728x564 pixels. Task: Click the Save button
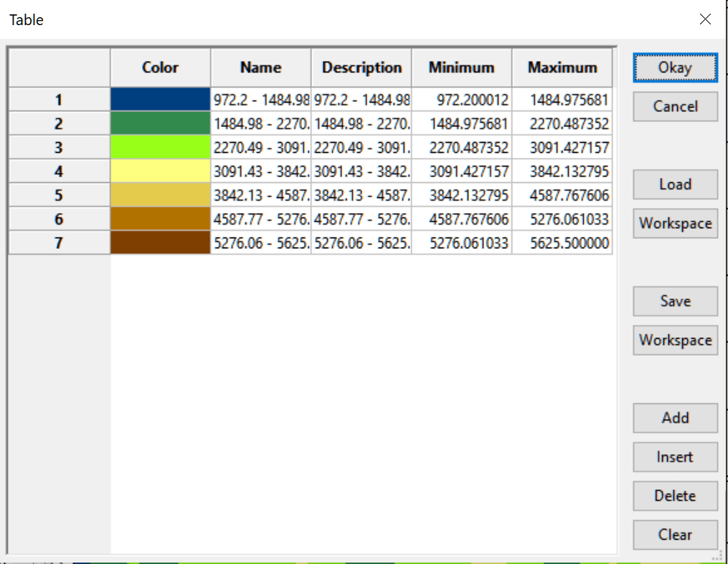coord(674,301)
